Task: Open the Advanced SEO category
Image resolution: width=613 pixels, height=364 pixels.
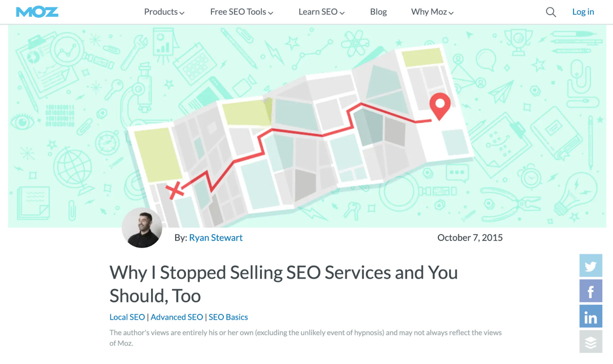Action: [177, 317]
